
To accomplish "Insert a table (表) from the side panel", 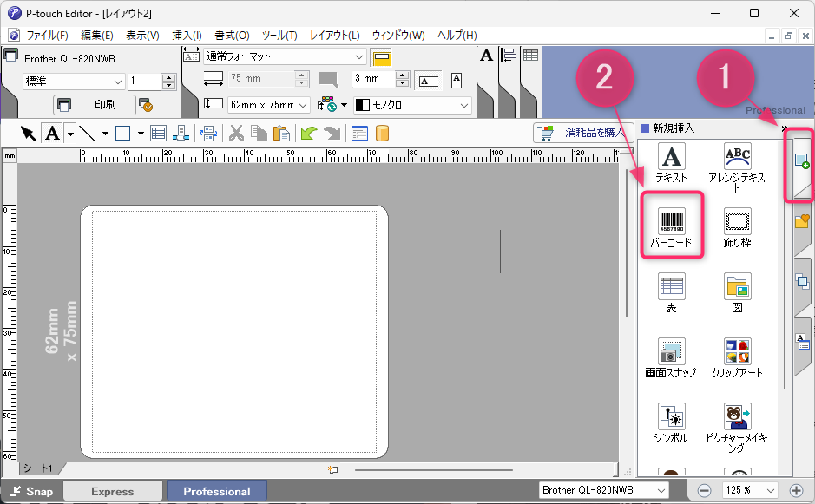I will (x=671, y=293).
